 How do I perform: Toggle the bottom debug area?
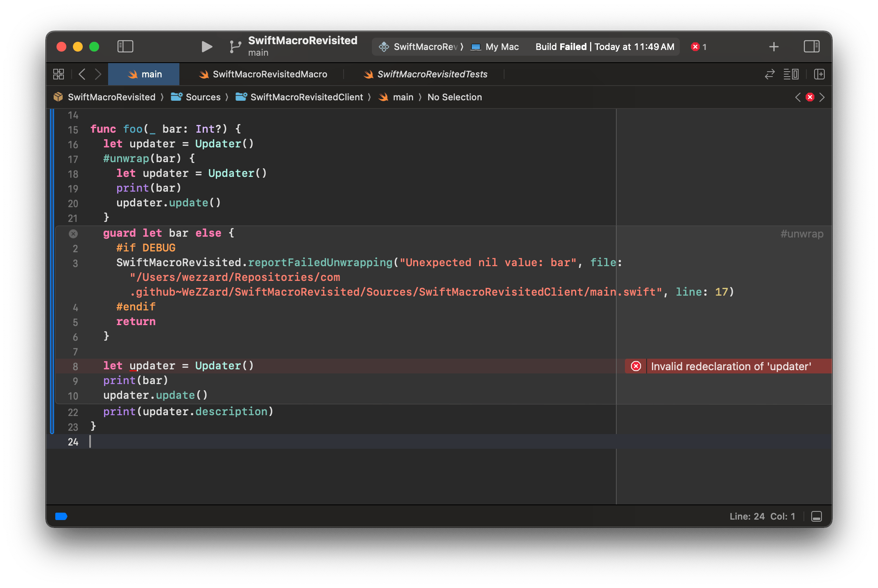(816, 516)
